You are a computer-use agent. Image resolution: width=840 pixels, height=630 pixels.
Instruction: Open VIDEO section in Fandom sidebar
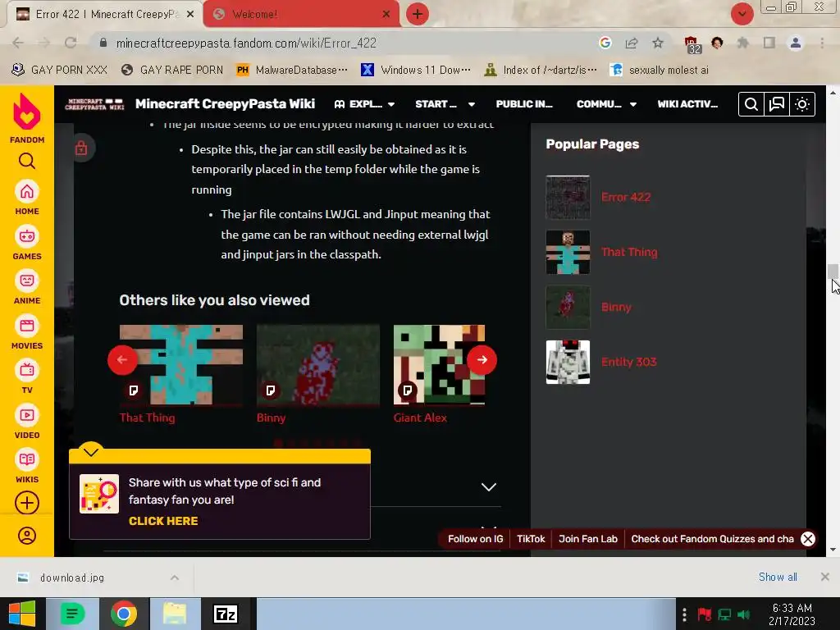27,422
